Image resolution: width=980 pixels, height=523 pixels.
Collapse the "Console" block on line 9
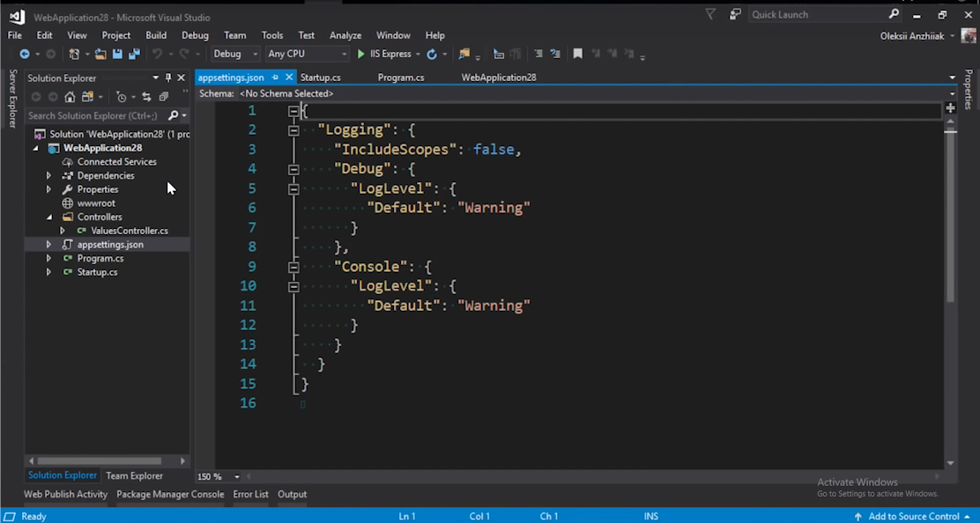click(x=293, y=267)
